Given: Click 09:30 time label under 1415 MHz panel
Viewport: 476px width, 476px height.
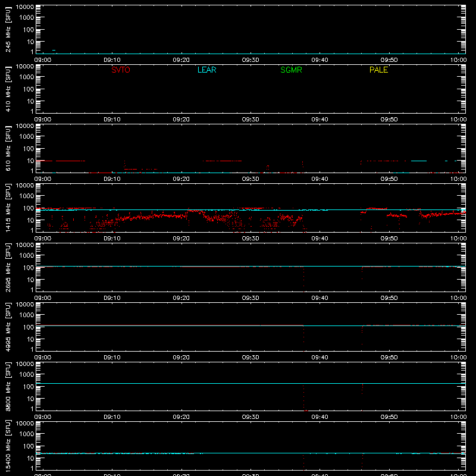Looking at the screenshot, I should coord(250,239).
